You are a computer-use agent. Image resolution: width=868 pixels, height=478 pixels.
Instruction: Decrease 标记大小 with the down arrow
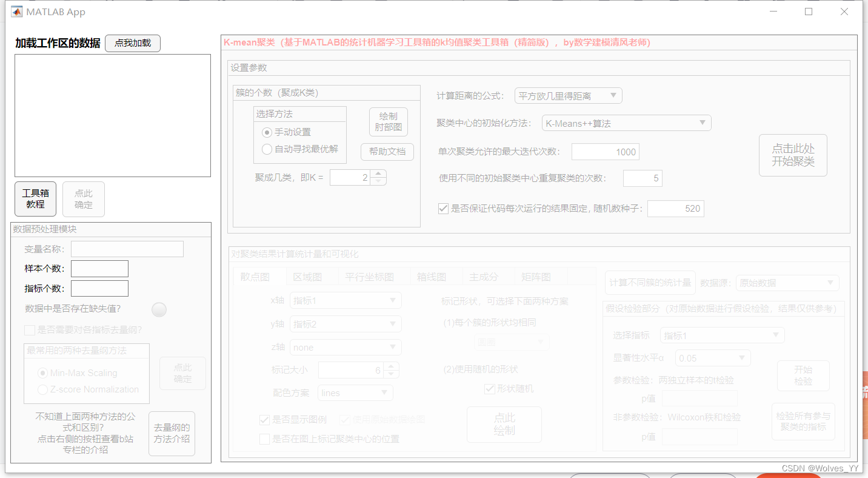point(391,374)
